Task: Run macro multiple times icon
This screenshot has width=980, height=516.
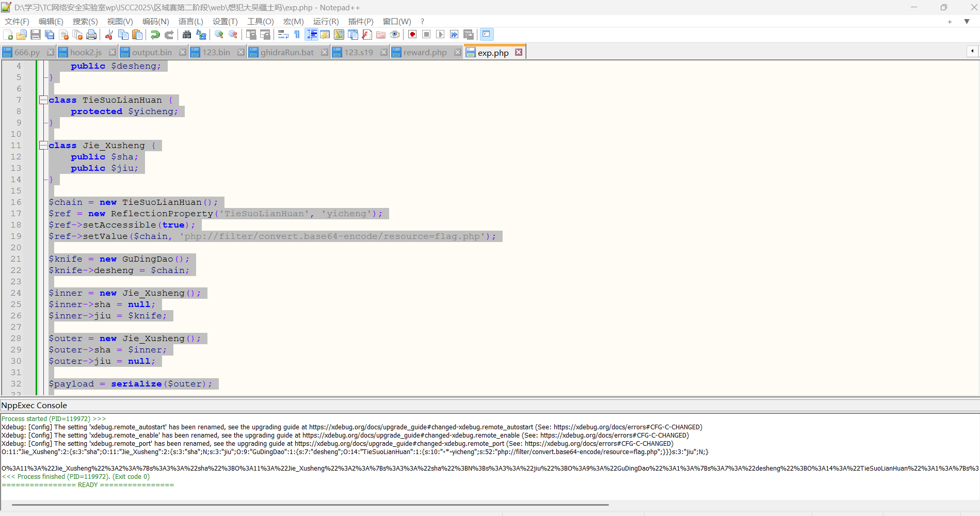Action: coord(454,35)
